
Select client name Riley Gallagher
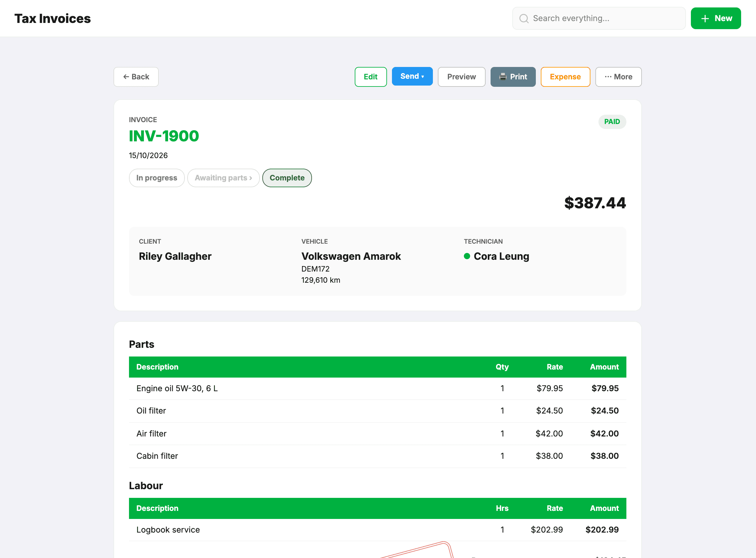point(175,256)
